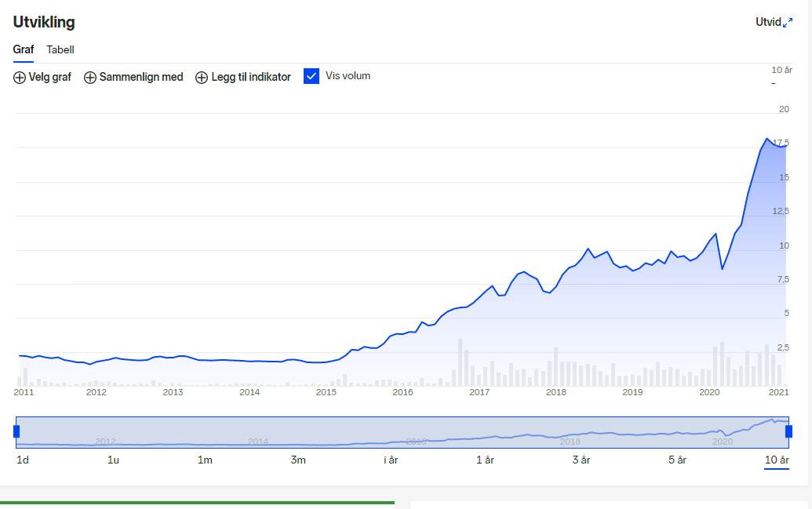Open the Velg graf chart selector
The image size is (812, 509).
coord(42,77)
